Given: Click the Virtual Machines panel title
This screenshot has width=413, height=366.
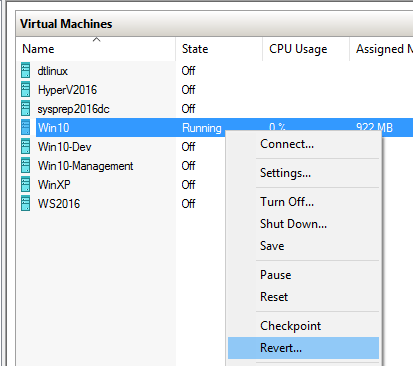Looking at the screenshot, I should (66, 24).
